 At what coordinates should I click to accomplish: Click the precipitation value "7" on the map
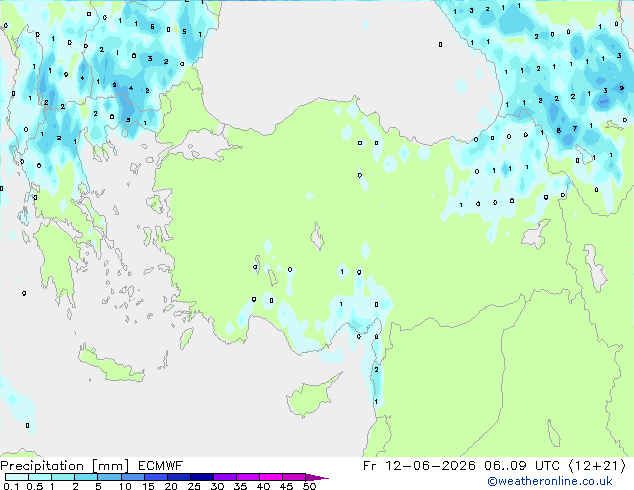[x=575, y=129]
